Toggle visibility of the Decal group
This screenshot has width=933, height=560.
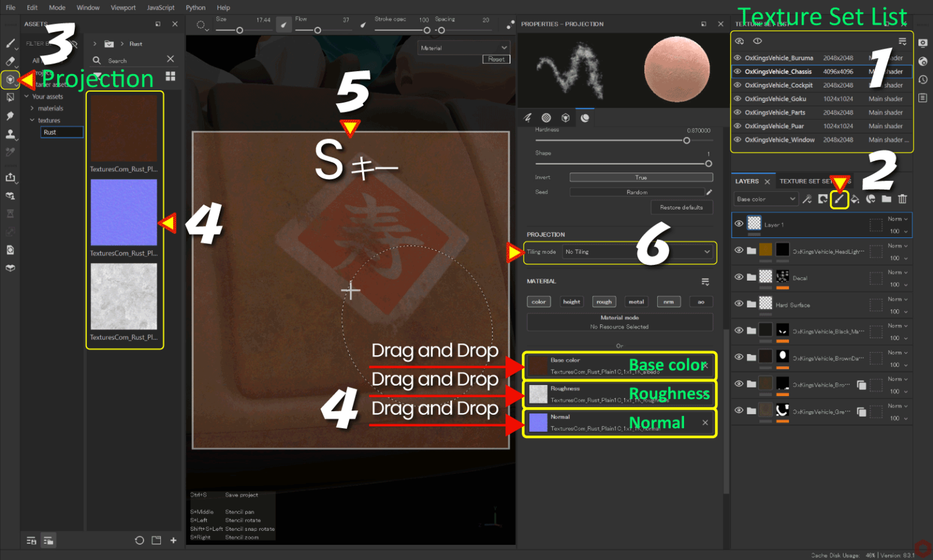[738, 278]
